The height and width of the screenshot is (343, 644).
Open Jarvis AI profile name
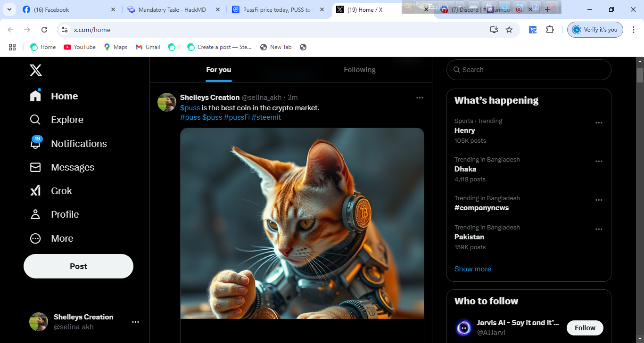518,323
